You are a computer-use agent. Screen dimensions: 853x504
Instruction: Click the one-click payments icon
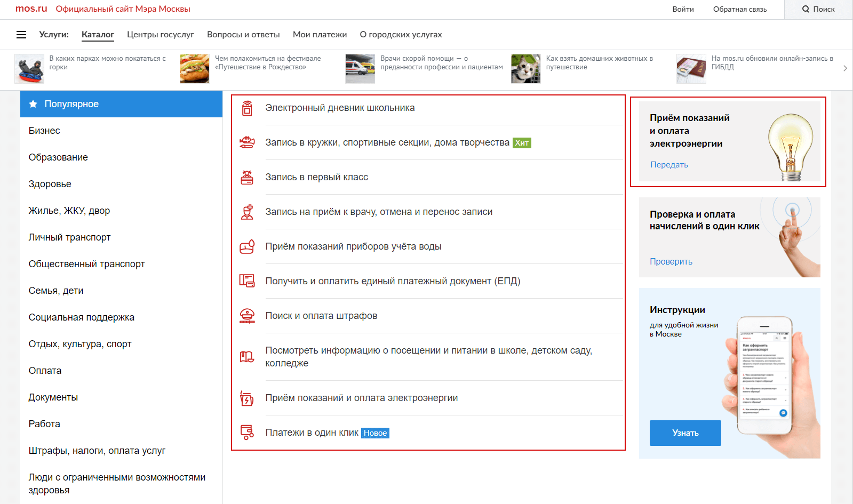247,433
